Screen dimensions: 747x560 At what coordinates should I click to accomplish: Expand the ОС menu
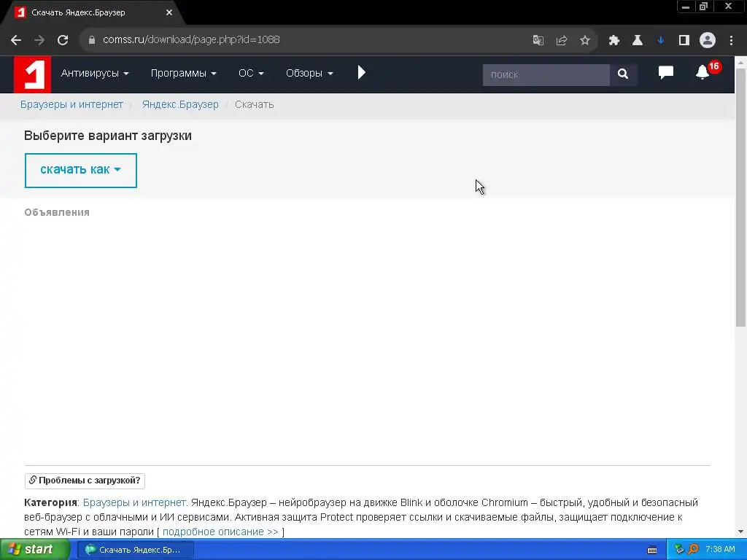tap(251, 74)
